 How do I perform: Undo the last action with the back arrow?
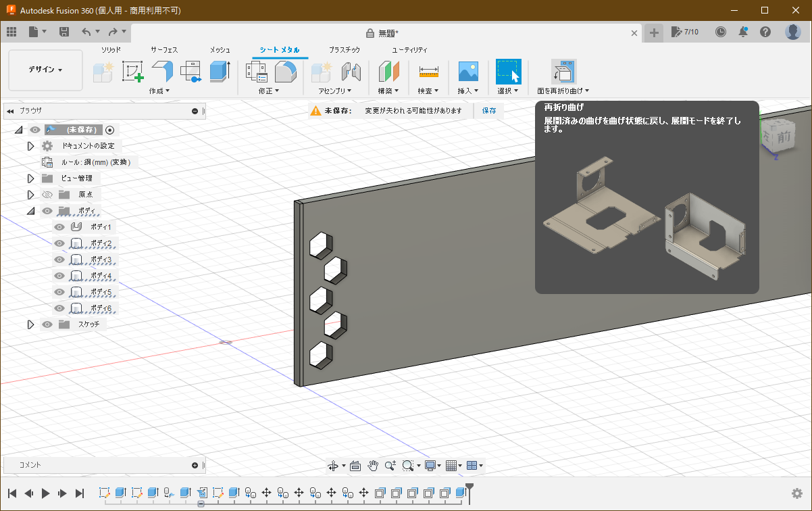point(86,32)
